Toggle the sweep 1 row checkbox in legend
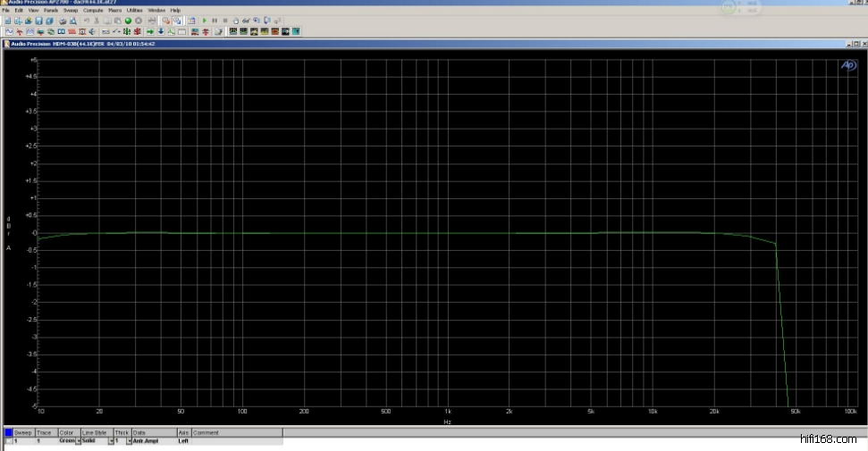Screen dimensions: 868x451 point(8,441)
